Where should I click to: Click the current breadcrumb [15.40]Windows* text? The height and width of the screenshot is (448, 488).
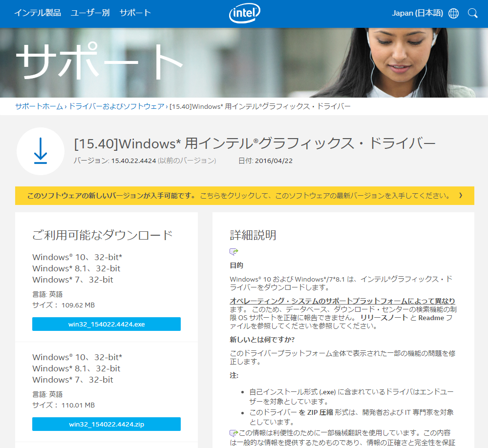click(x=260, y=106)
